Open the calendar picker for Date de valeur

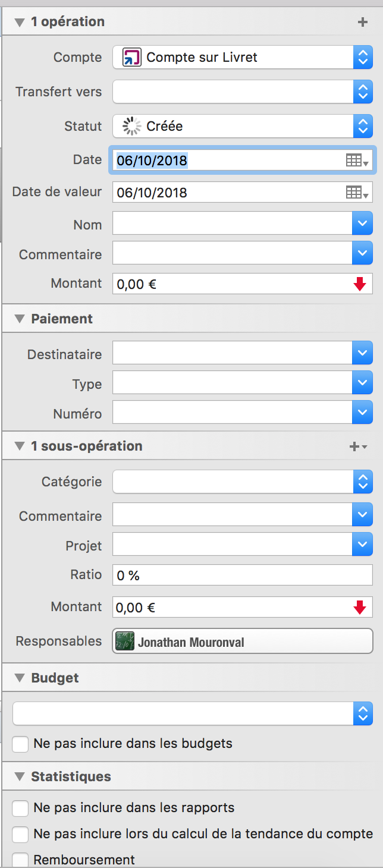point(357,193)
